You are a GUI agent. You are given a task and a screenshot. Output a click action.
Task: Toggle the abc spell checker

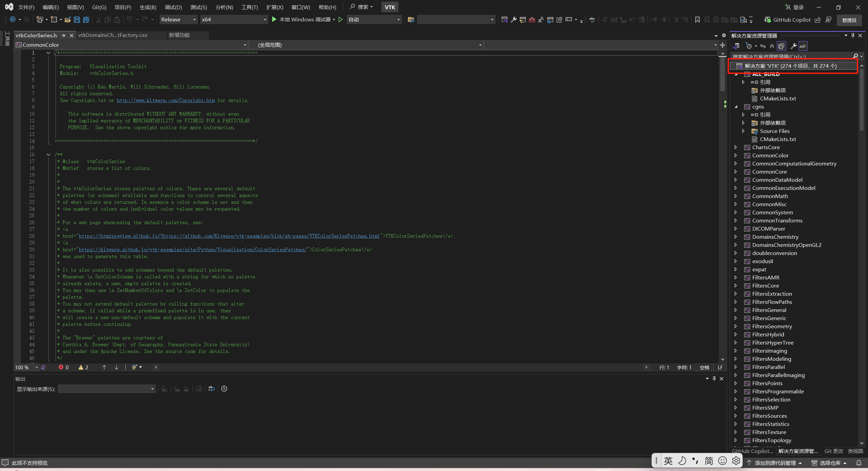(592, 20)
